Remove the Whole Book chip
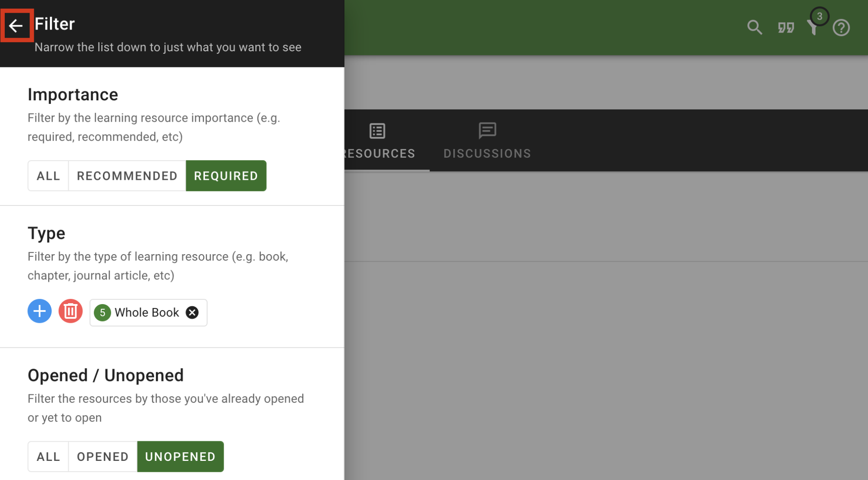The height and width of the screenshot is (480, 868). point(192,312)
